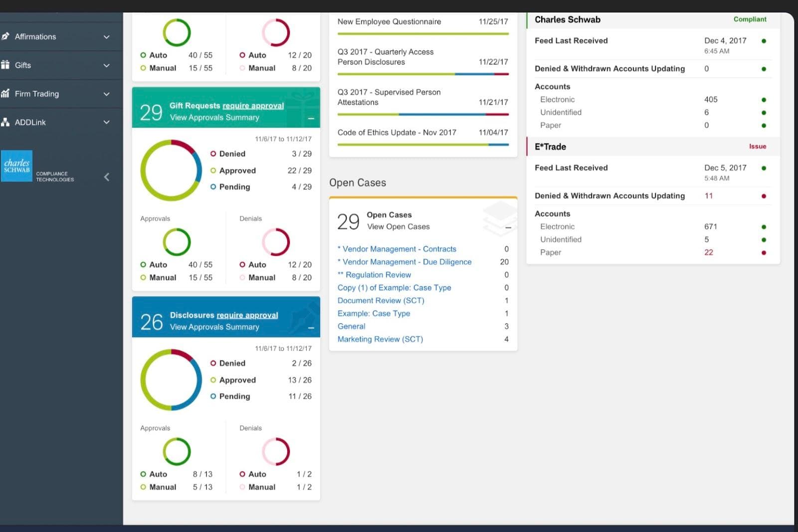Click Supervised Person Attestations progress bar
The image size is (798, 532).
[x=423, y=115]
